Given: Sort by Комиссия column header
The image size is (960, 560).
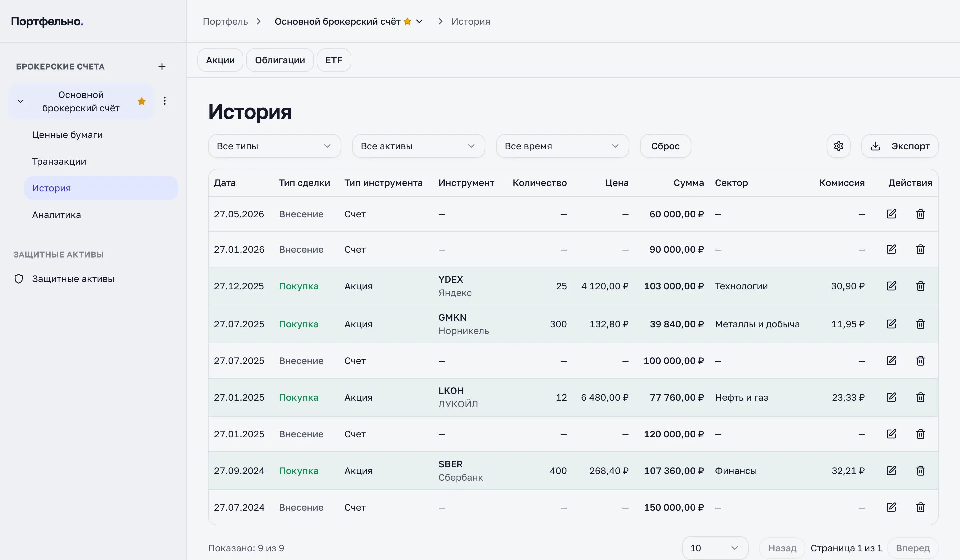Looking at the screenshot, I should click(x=842, y=183).
